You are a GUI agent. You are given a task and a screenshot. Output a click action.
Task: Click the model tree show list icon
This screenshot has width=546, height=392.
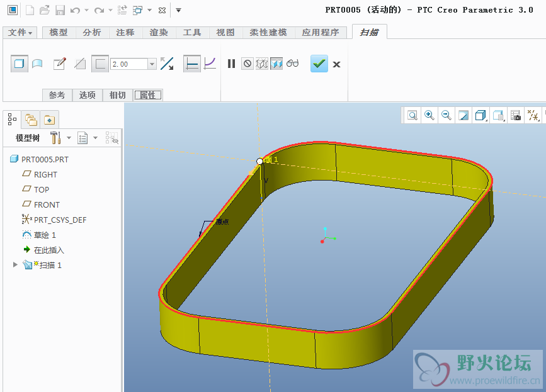(82, 138)
